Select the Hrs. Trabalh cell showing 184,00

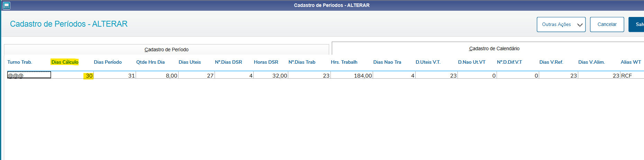[352, 75]
